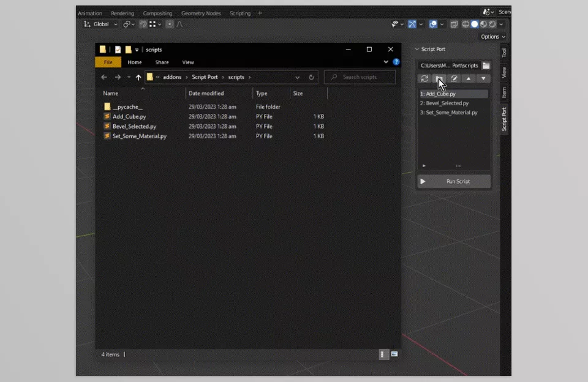588x382 pixels.
Task: Open the Rendering workspace tab
Action: pyautogui.click(x=123, y=13)
